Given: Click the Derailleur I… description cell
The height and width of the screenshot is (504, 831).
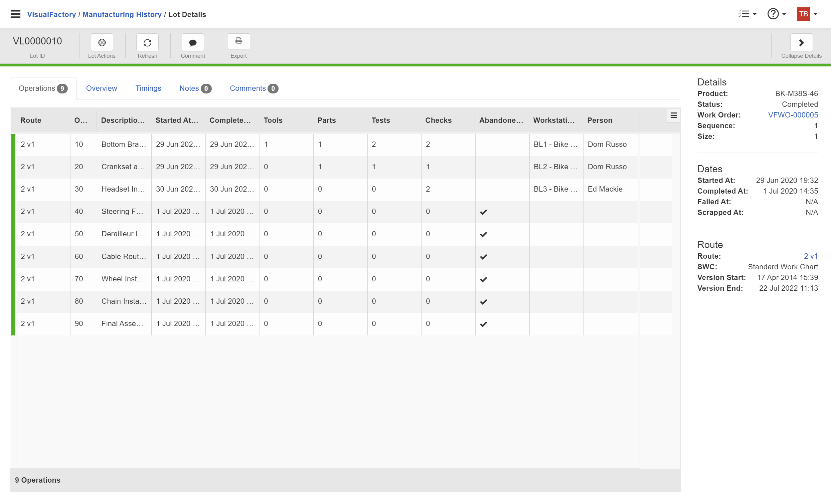Looking at the screenshot, I should [x=124, y=234].
